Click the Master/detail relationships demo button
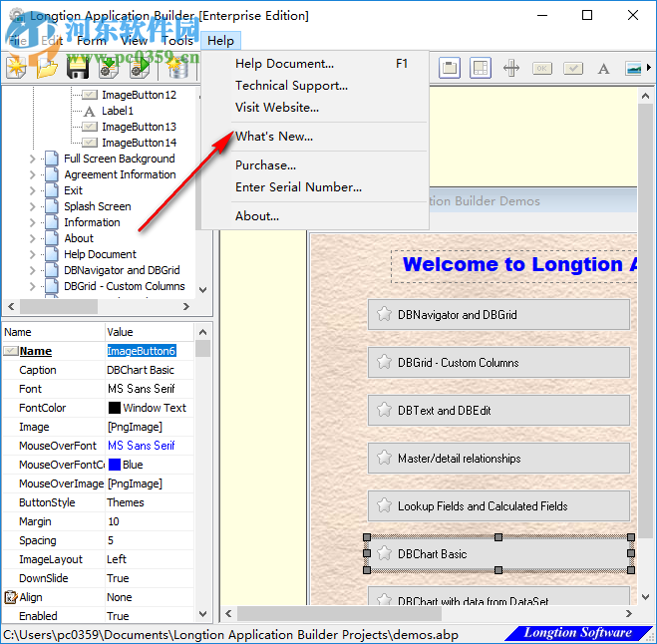The image size is (657, 644). (x=498, y=458)
